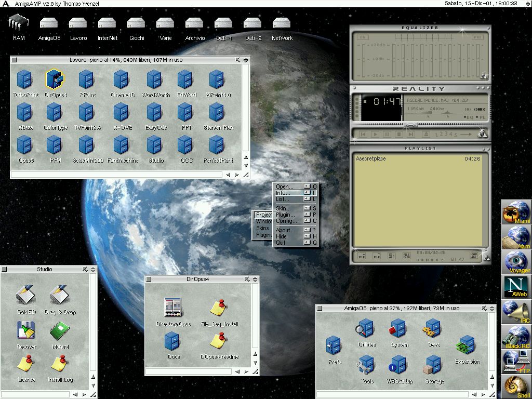The height and width of the screenshot is (399, 532).
Task: Open the RAM disk icon
Action: (x=19, y=23)
